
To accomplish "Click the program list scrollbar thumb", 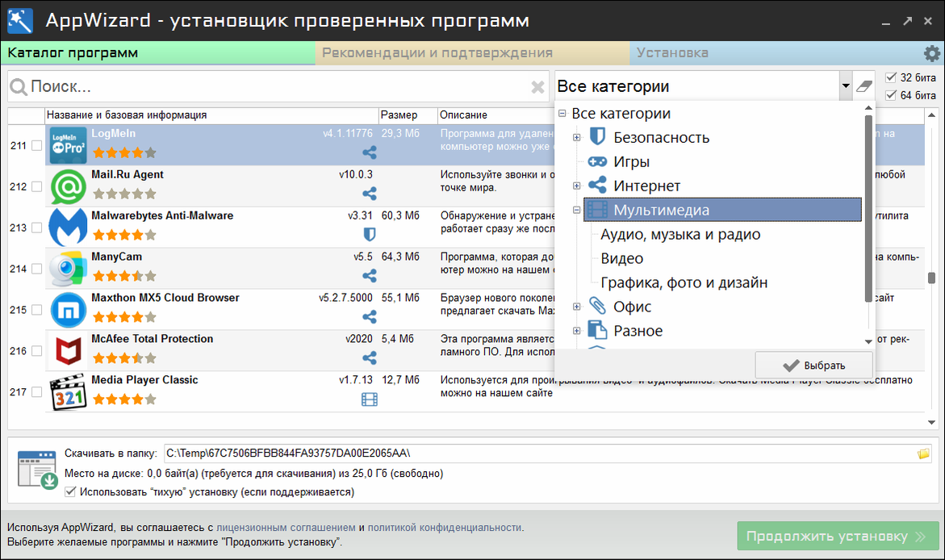I will pyautogui.click(x=932, y=278).
